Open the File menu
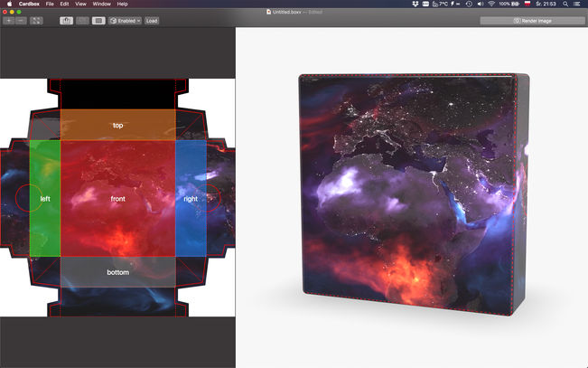Viewport: 588px width, 368px height. coord(50,5)
